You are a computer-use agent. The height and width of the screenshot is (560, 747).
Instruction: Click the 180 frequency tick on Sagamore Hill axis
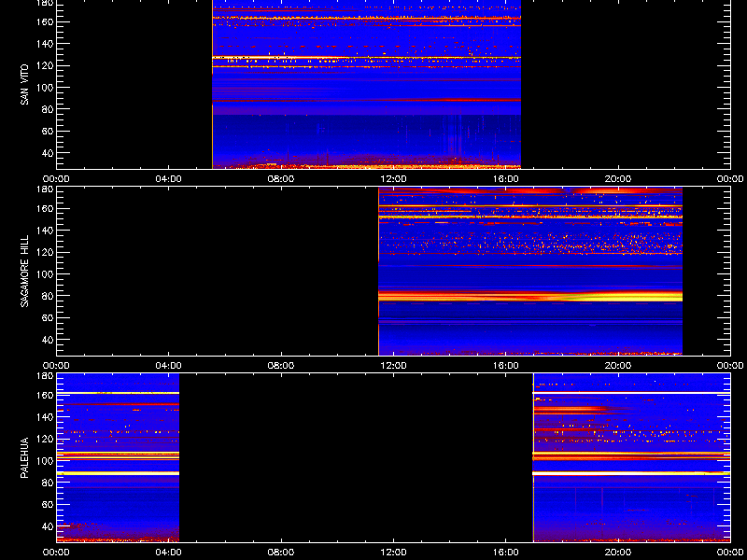pos(45,189)
